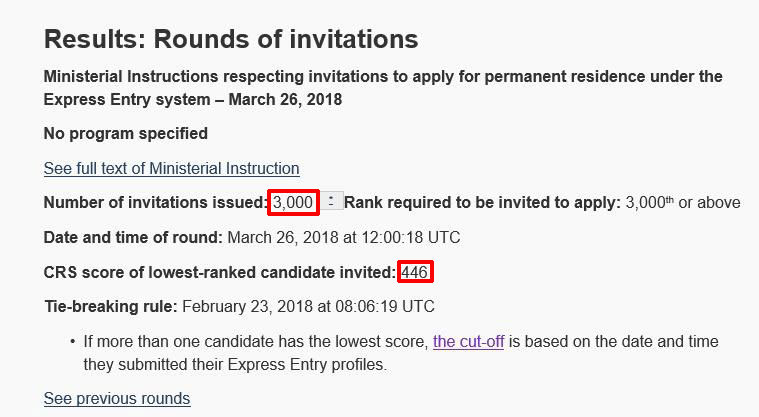
Task: Click the "No program specified" text
Action: click(126, 133)
